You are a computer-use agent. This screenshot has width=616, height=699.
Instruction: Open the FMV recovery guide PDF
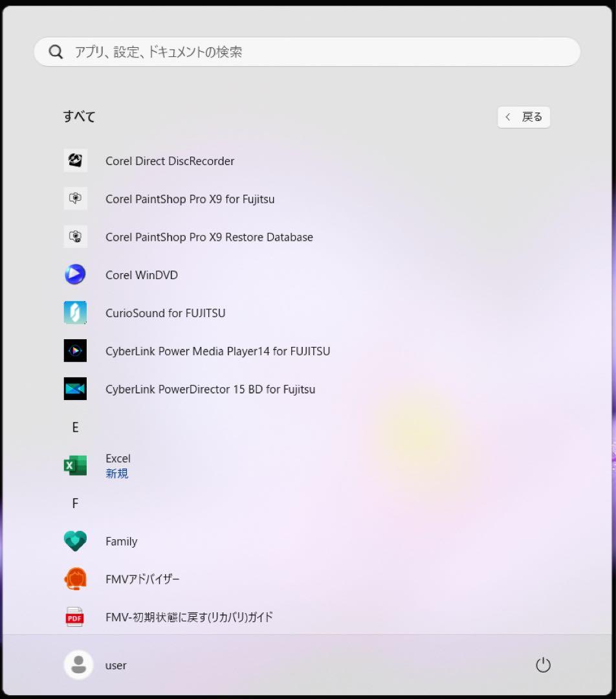click(x=189, y=617)
